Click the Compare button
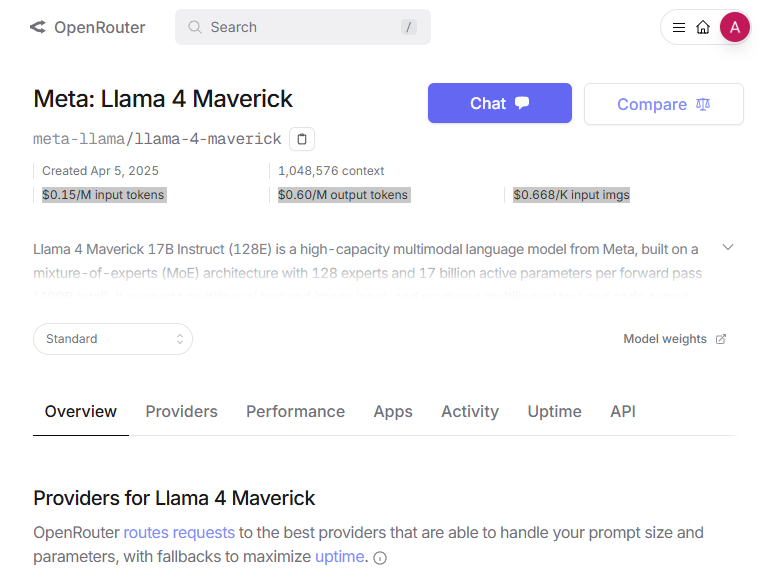This screenshot has height=573, width=773. click(663, 104)
